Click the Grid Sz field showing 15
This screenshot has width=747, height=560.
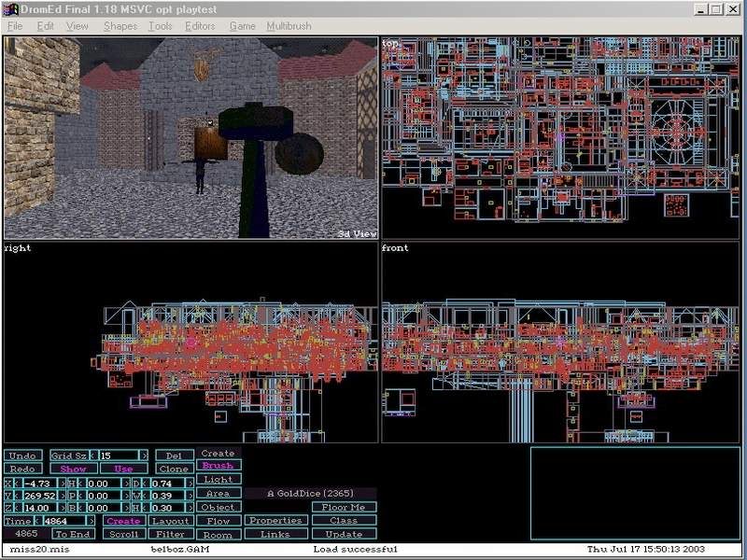click(120, 455)
